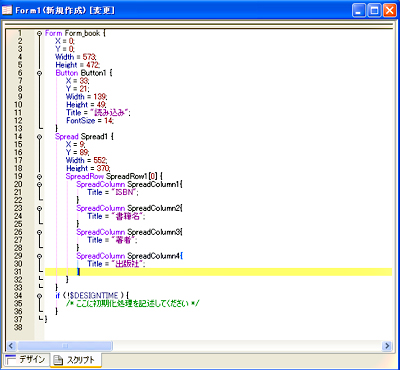Click the line 'Title = "ISBN";'
The image size is (400, 370).
click(113, 192)
